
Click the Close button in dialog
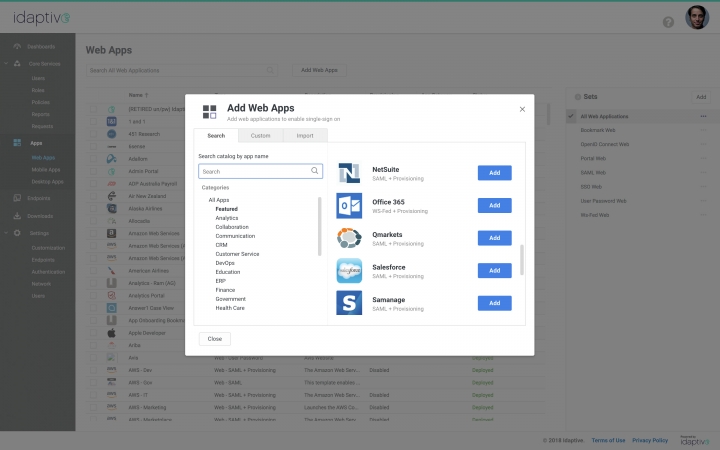214,339
